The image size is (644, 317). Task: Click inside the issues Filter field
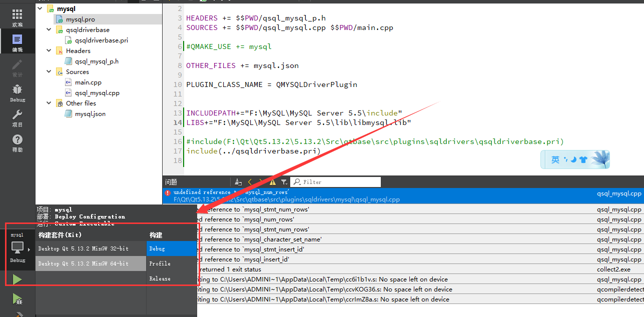coord(335,181)
